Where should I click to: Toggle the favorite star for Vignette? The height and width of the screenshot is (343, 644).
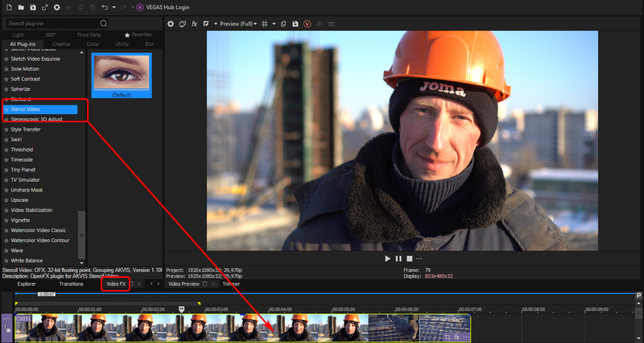6,220
